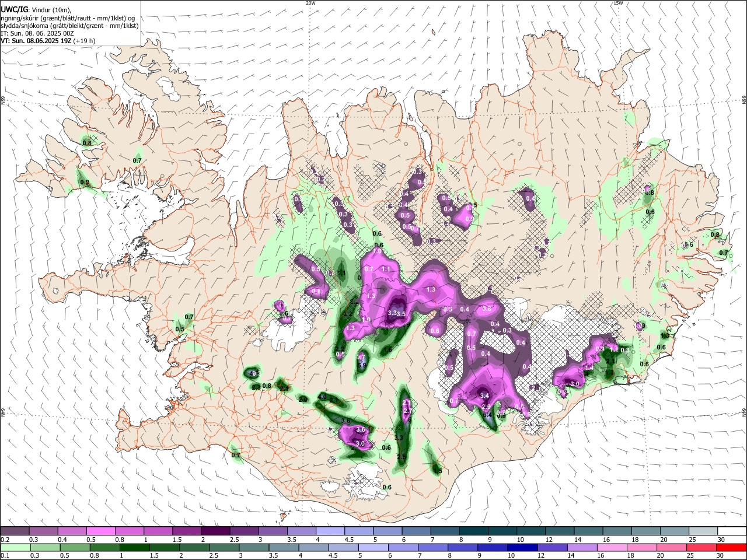Select the 'Vindur (10m)' header text
Image resolution: width=747 pixels, height=560 pixels.
pos(51,10)
